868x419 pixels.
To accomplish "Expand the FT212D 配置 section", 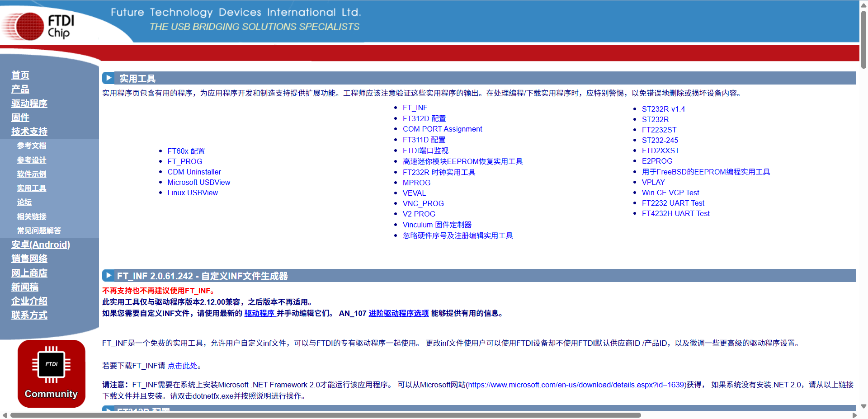I will pyautogui.click(x=108, y=411).
